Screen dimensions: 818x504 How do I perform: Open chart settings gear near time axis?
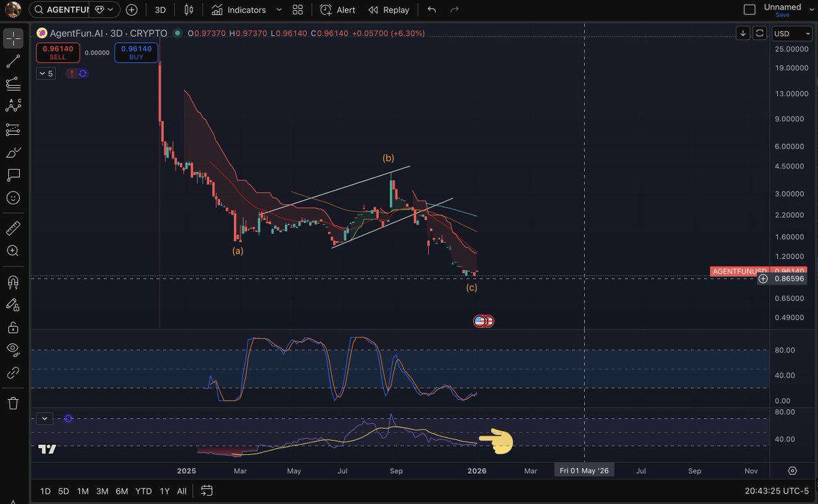tap(792, 471)
